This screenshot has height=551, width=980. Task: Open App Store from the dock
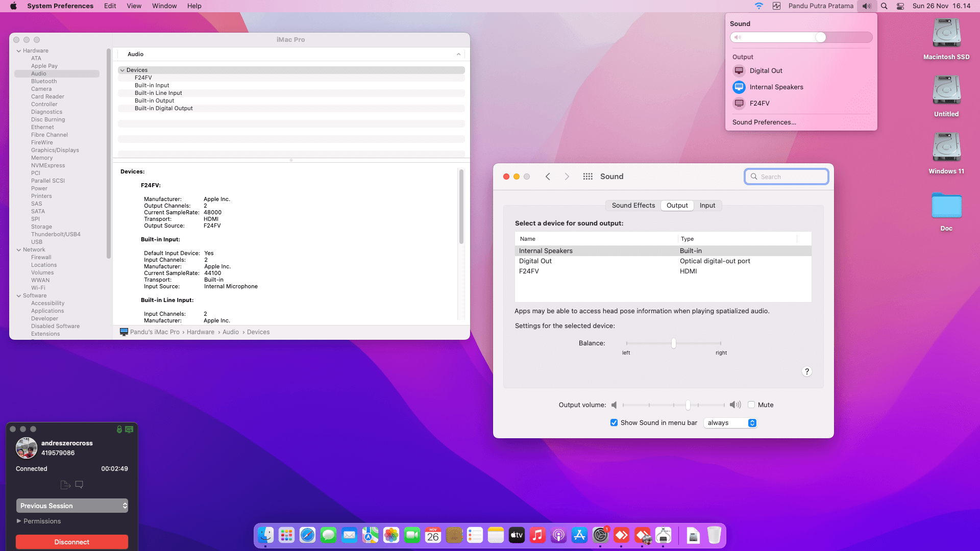pos(579,535)
